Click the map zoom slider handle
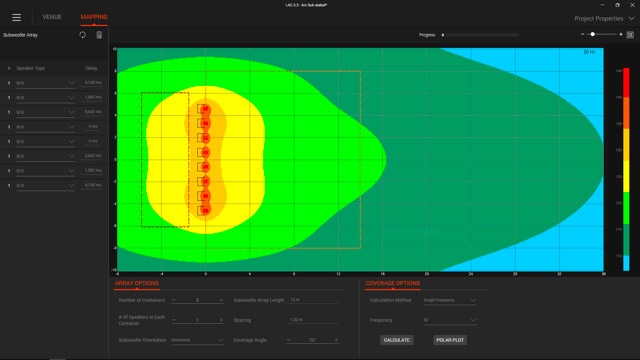Screen dimensions: 640x360 click(593, 34)
